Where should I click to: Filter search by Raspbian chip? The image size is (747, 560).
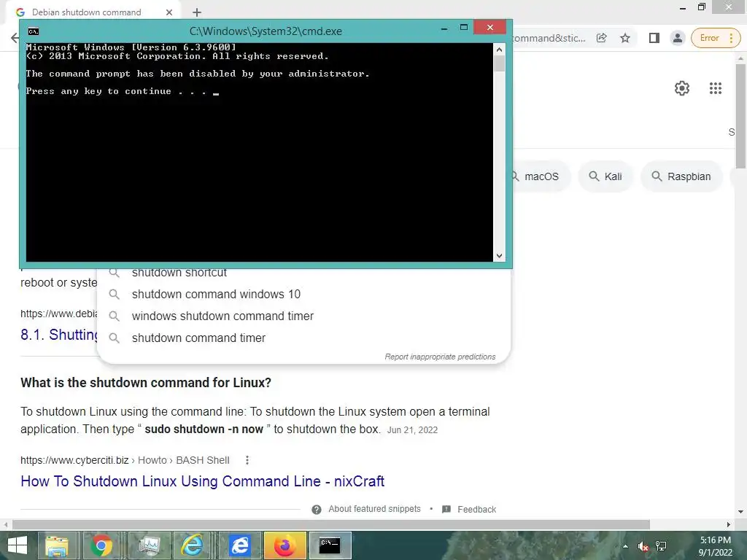point(681,176)
